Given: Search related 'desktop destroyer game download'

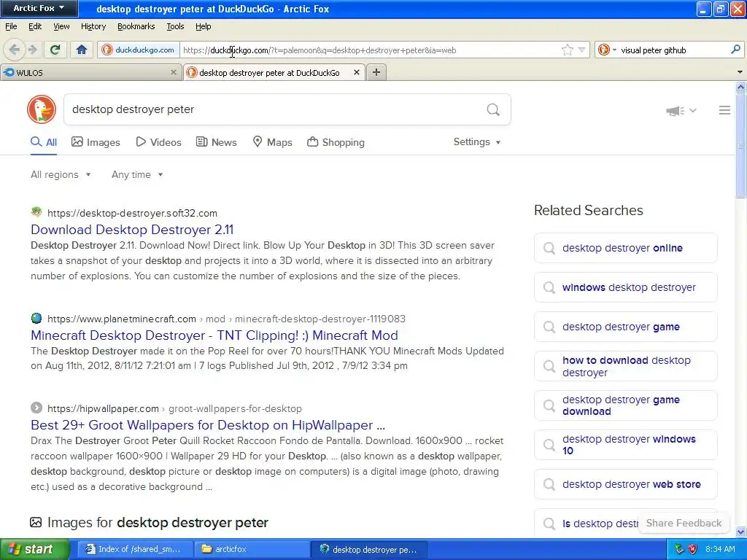Looking at the screenshot, I should (625, 405).
